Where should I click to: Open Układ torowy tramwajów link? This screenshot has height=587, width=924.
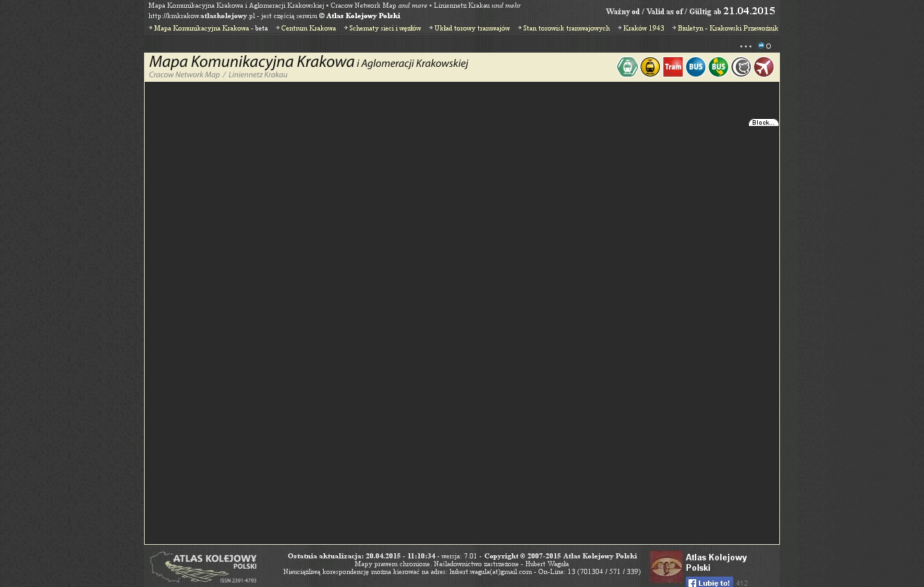pos(472,29)
